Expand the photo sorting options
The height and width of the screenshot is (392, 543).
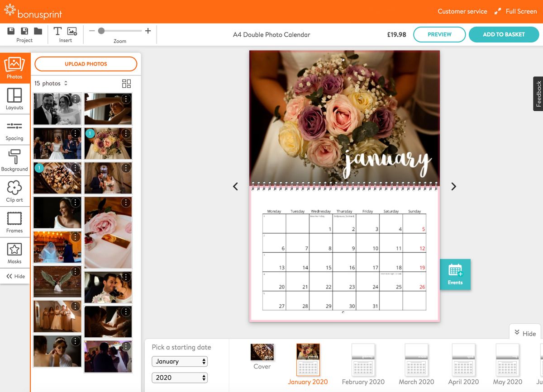tap(66, 83)
